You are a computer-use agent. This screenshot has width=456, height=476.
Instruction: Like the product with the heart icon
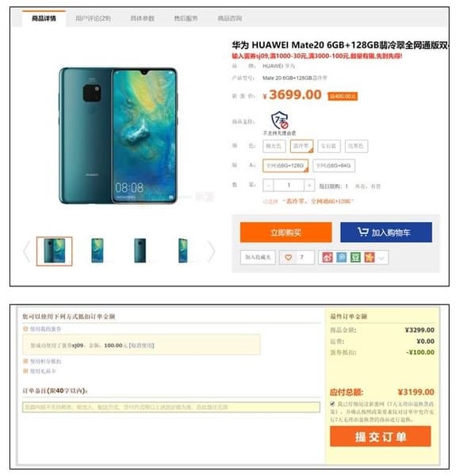click(x=288, y=257)
